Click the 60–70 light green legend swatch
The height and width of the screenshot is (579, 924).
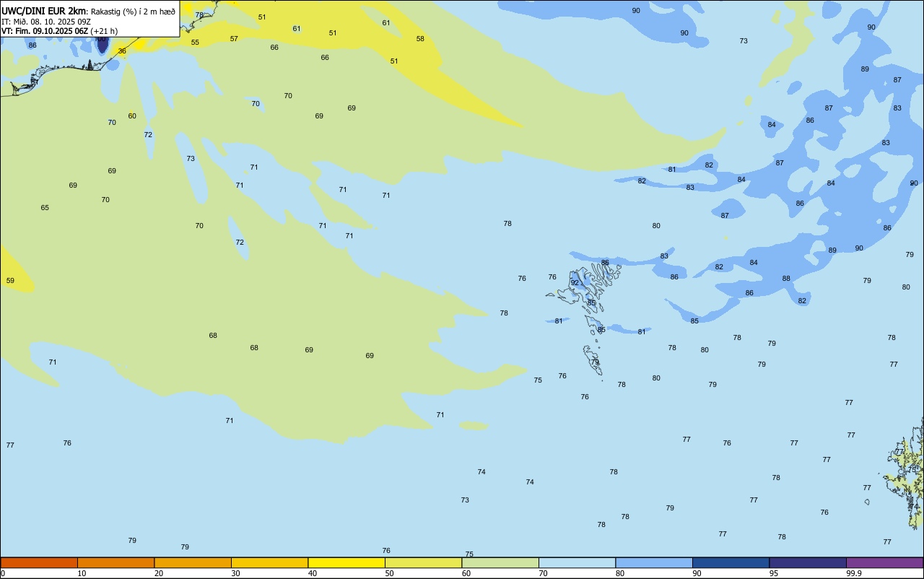pyautogui.click(x=500, y=562)
